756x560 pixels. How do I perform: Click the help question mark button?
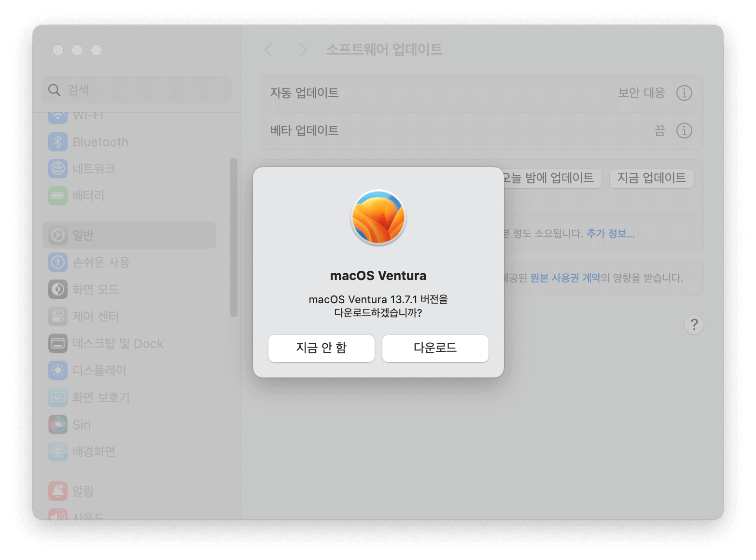[694, 324]
